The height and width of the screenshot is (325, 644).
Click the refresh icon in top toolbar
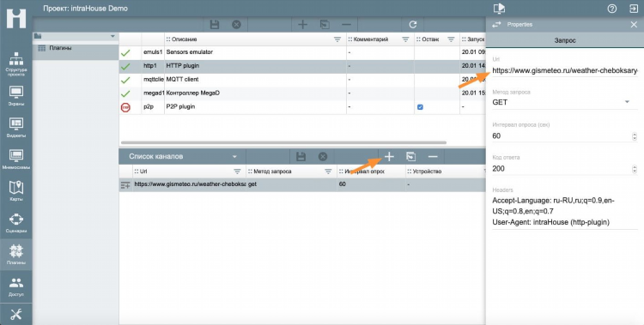(x=413, y=25)
